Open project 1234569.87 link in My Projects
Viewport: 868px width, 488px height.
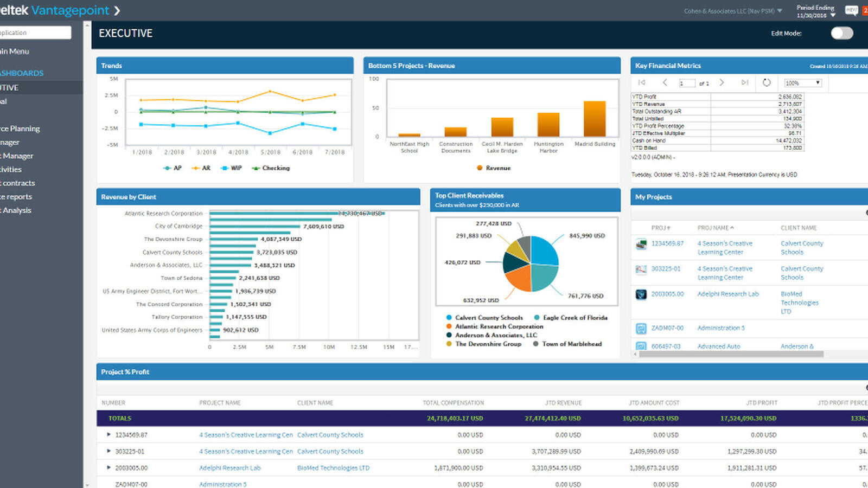pos(667,243)
